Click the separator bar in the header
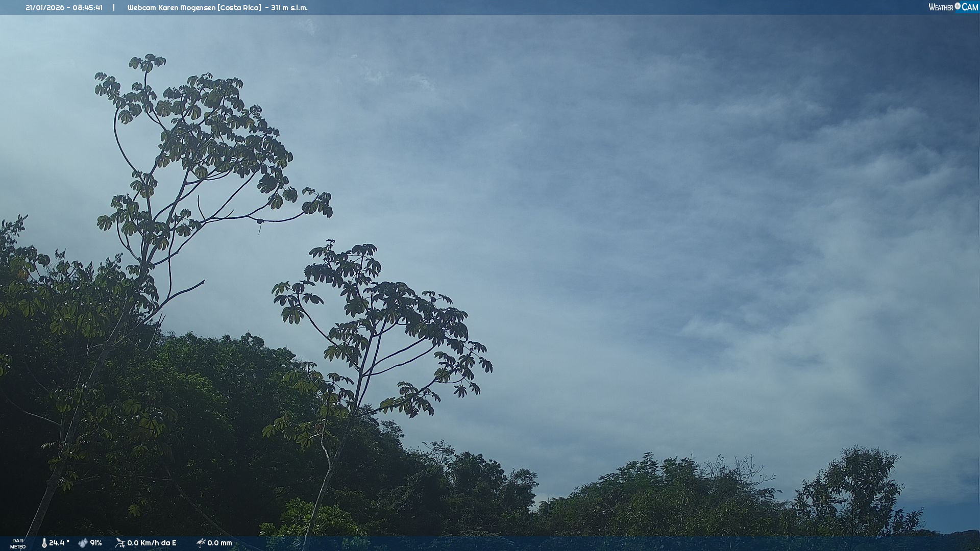Image resolution: width=980 pixels, height=551 pixels. (x=114, y=8)
